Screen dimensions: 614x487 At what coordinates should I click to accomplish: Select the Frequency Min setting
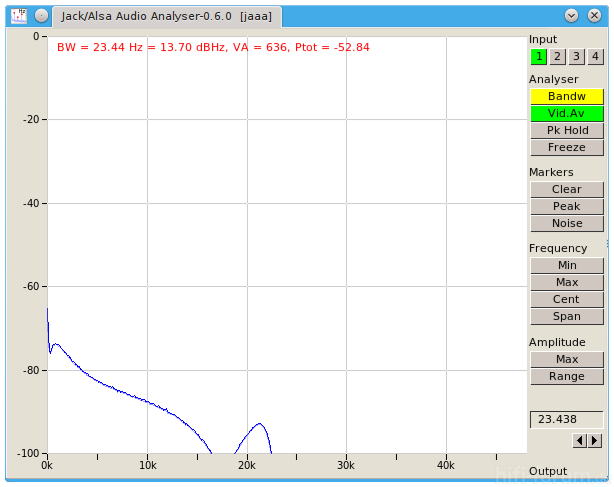(567, 265)
